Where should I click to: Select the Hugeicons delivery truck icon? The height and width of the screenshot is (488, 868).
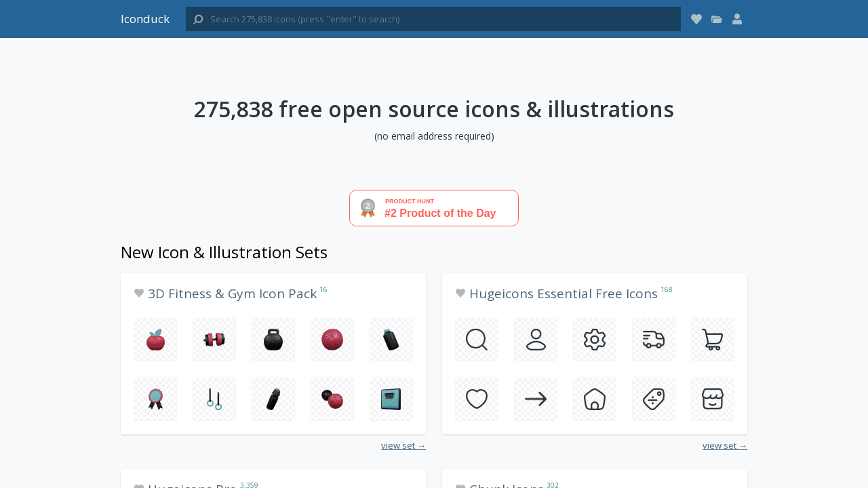[x=654, y=340]
